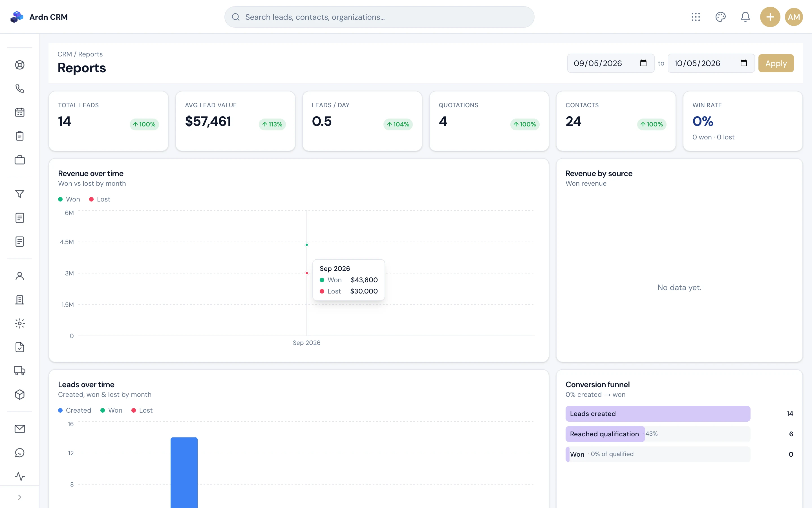Click the Win Rate 0% value

703,121
